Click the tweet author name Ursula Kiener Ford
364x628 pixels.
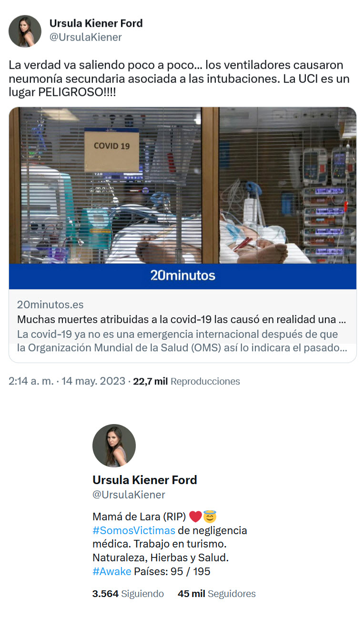(96, 23)
